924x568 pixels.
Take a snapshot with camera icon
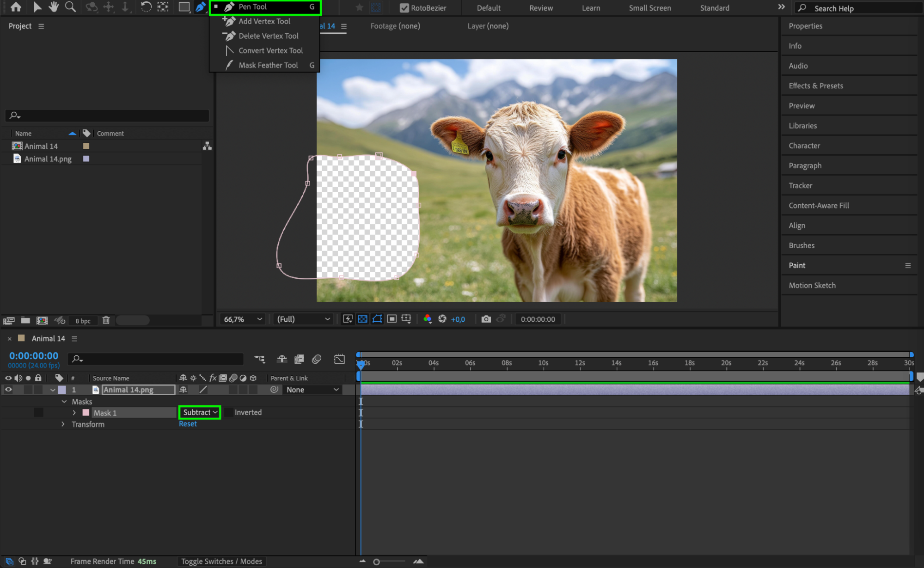486,319
